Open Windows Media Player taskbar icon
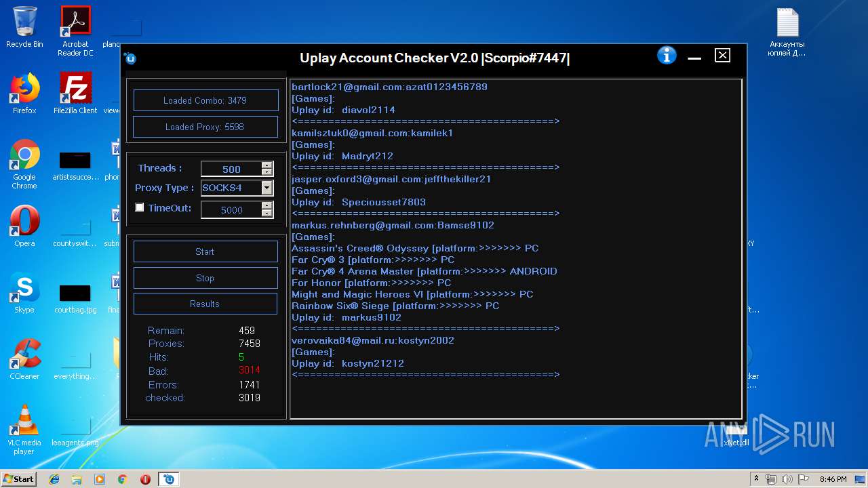The width and height of the screenshot is (868, 488). [x=100, y=479]
